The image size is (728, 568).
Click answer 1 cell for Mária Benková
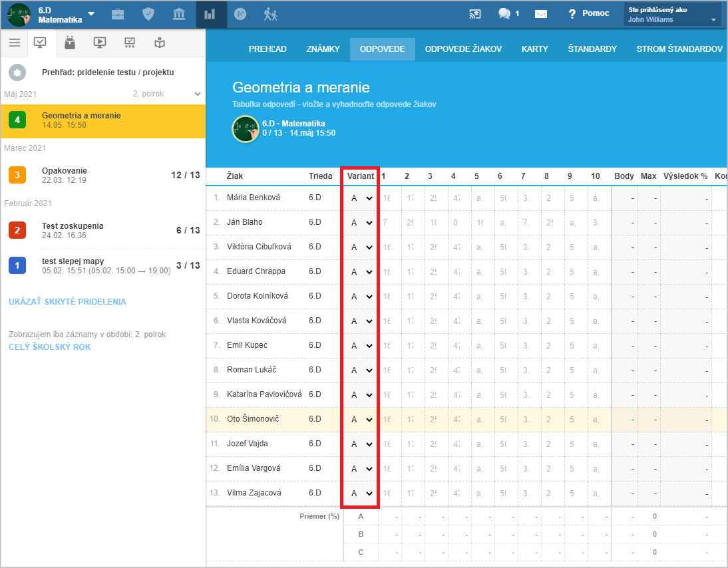point(391,198)
